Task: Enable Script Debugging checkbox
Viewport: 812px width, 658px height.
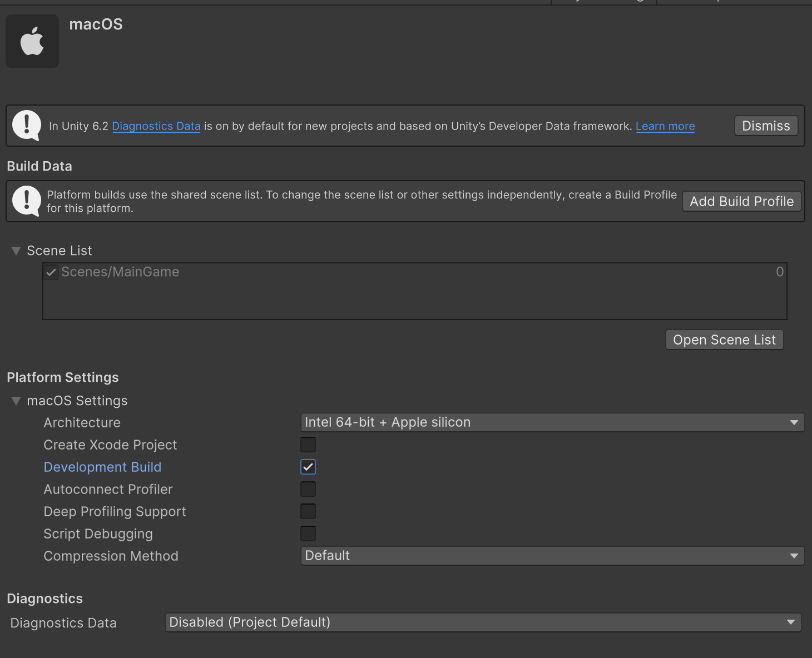Action: tap(308, 534)
